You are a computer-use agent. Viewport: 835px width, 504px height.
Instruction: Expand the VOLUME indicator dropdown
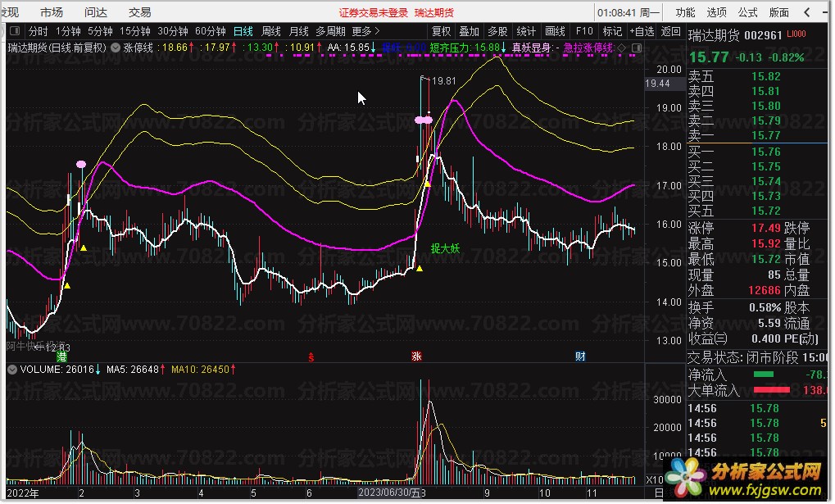click(x=11, y=370)
